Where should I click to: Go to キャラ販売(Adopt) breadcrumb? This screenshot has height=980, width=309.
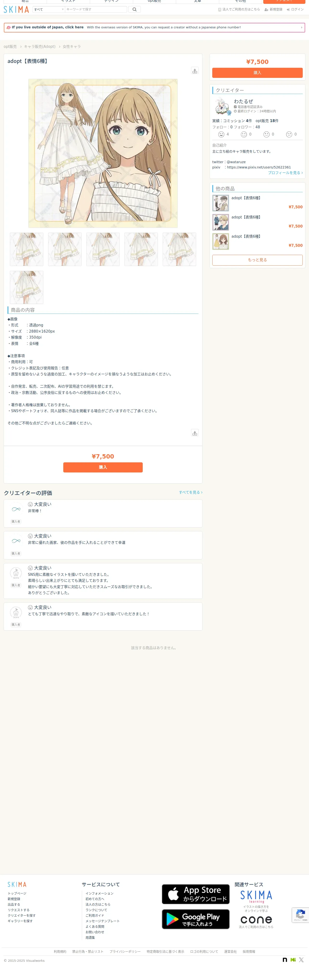tap(40, 47)
